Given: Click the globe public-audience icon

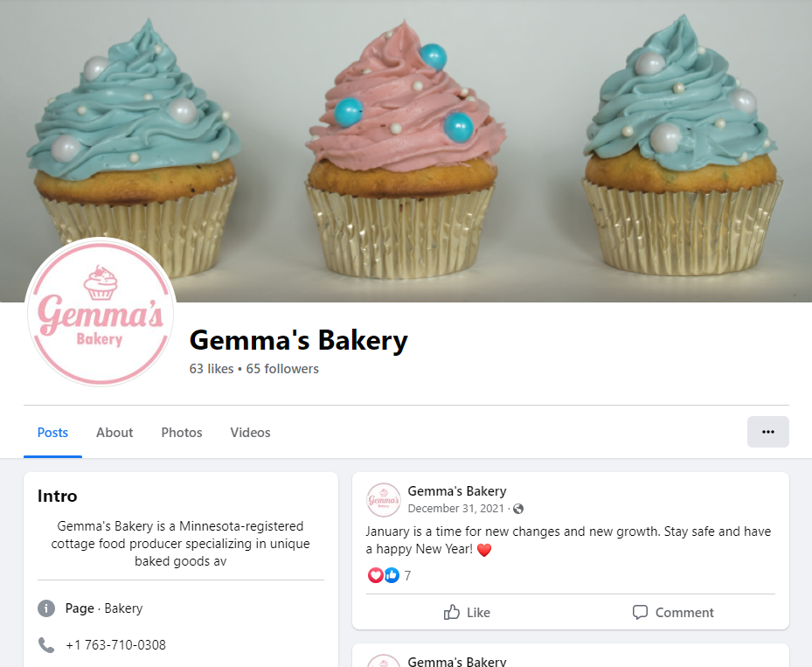Looking at the screenshot, I should [x=517, y=509].
